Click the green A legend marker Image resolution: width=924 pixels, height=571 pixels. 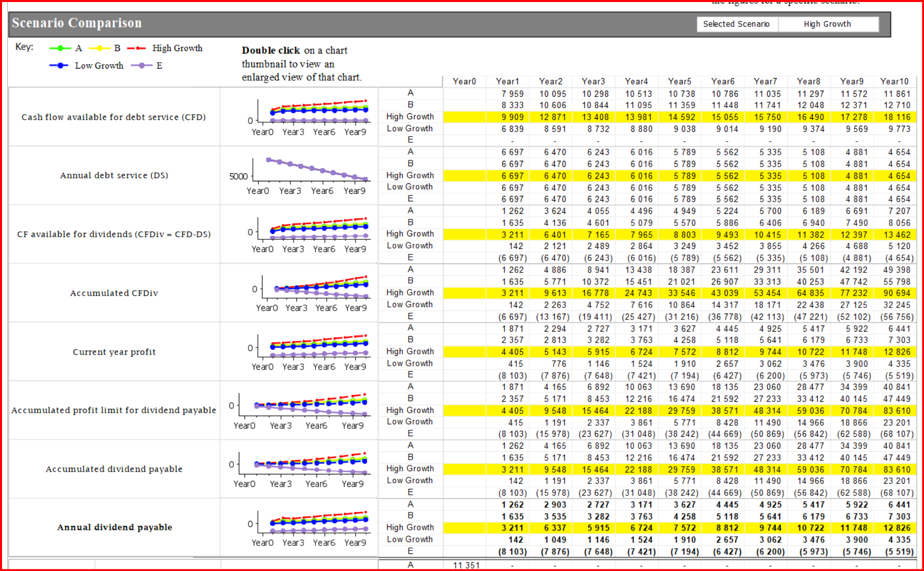60,48
